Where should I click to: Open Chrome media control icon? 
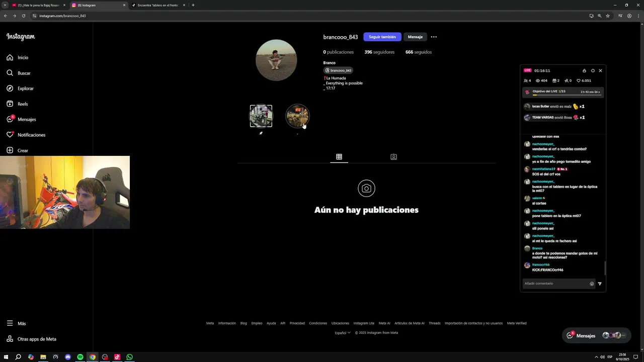(620, 16)
